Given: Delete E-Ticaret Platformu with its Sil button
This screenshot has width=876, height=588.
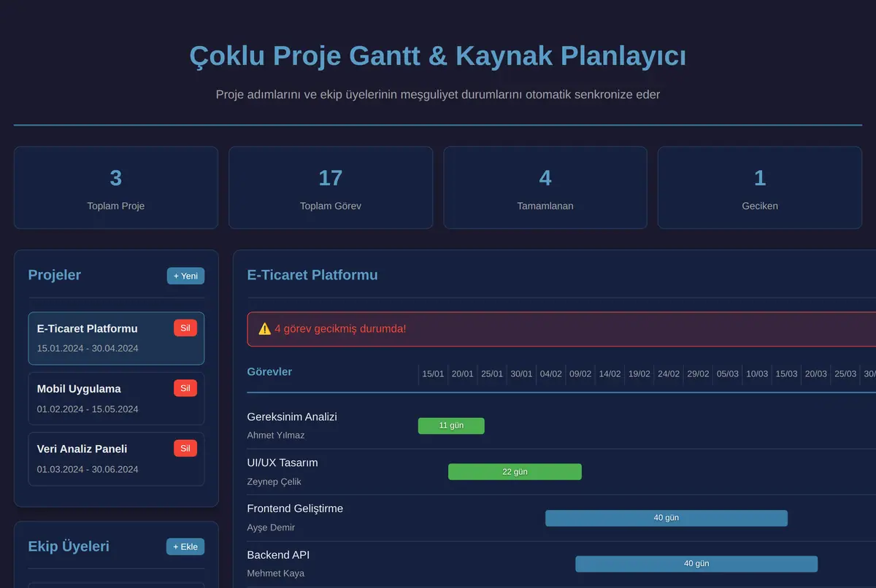Looking at the screenshot, I should point(185,328).
